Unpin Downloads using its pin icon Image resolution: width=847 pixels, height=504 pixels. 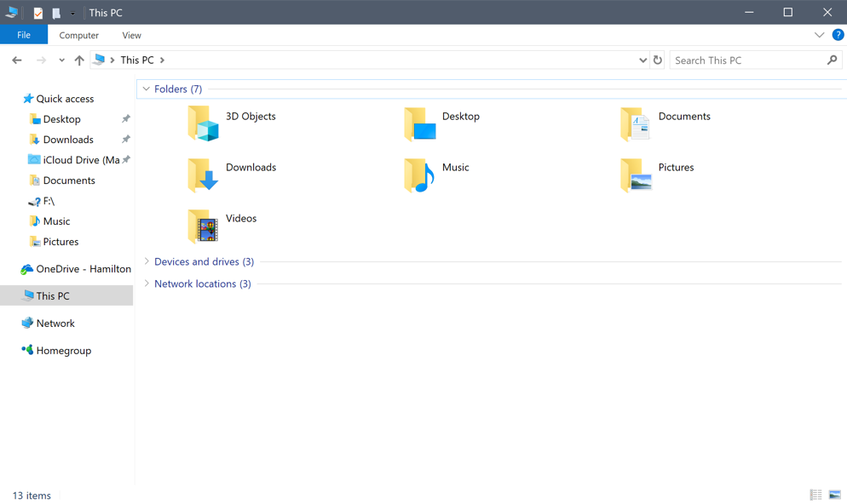pos(126,140)
